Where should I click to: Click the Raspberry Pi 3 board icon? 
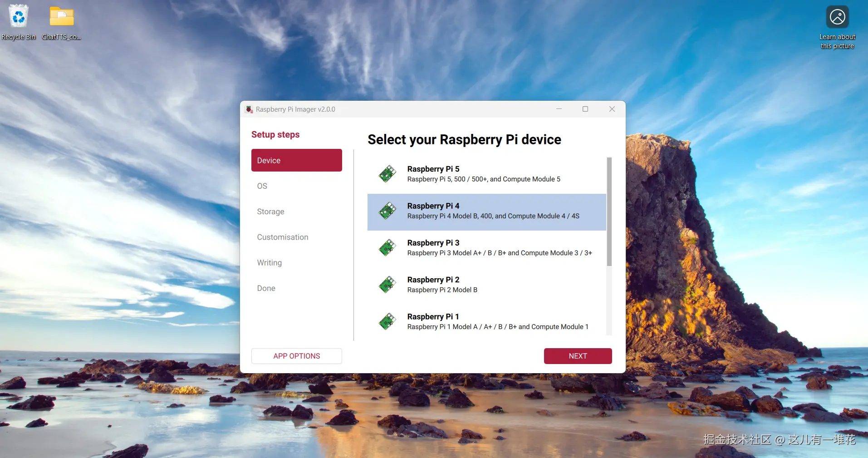(387, 248)
